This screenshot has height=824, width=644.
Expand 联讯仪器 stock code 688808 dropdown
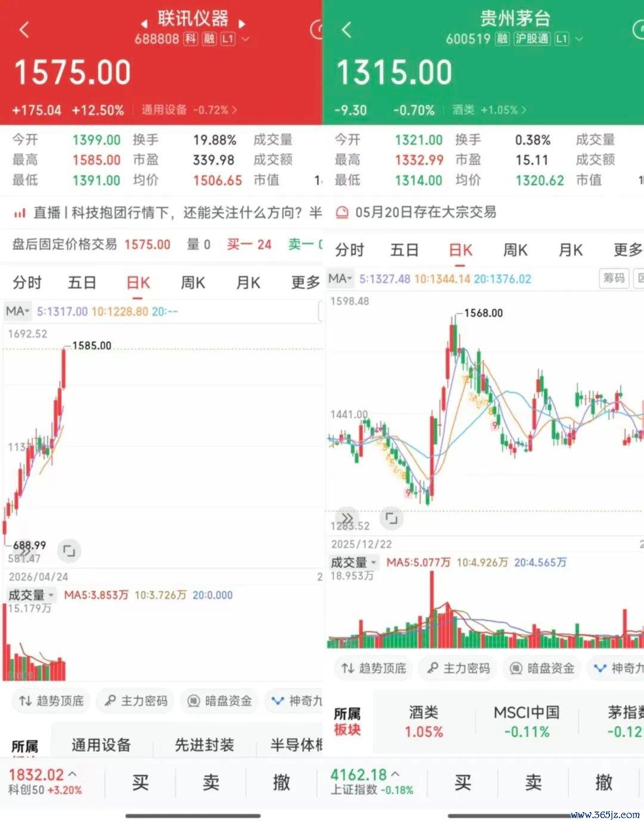(245, 39)
